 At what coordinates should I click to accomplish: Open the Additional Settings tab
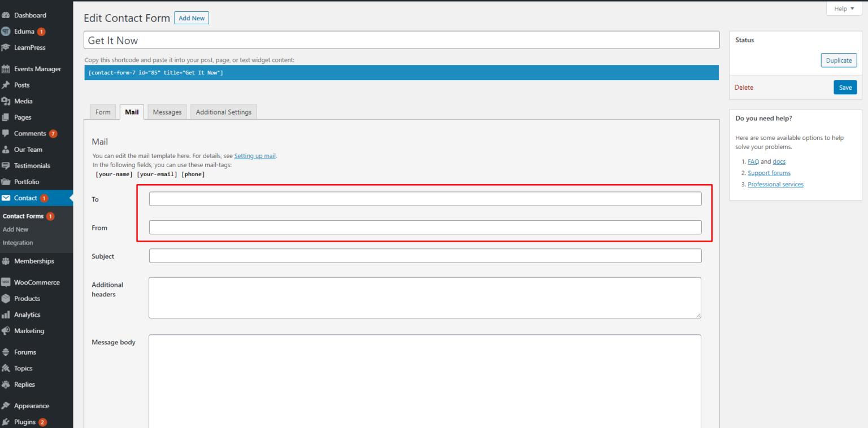[x=223, y=112]
